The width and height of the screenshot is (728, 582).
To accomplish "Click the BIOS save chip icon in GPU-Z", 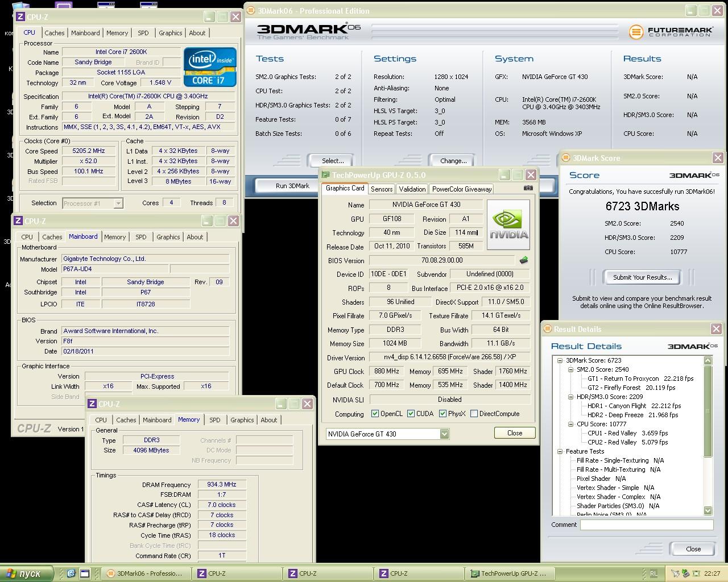I will (x=524, y=260).
